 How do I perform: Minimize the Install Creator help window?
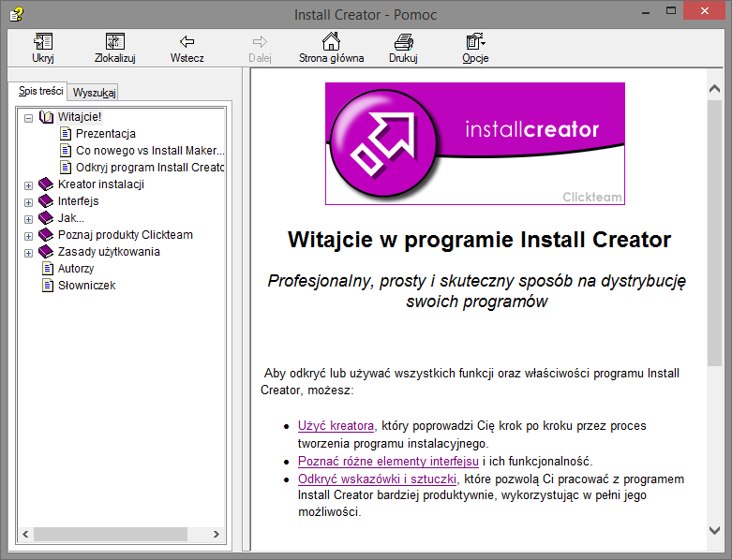[x=646, y=12]
